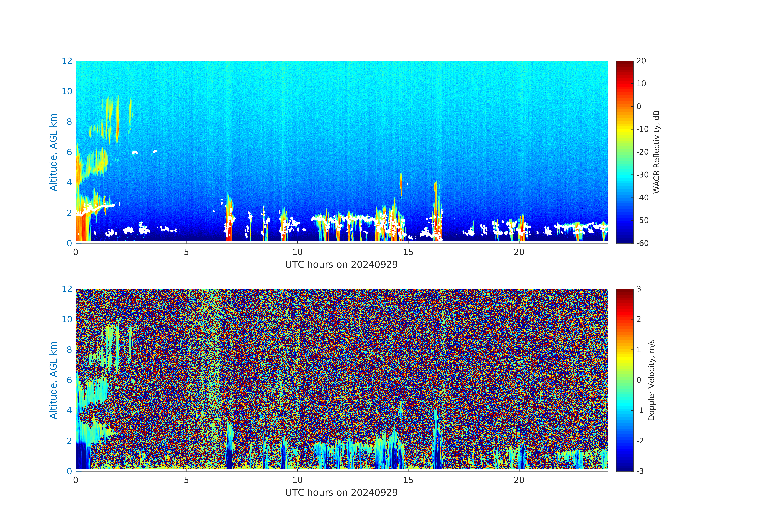Click the 20 tick on reflectivity colorbar

pos(641,61)
